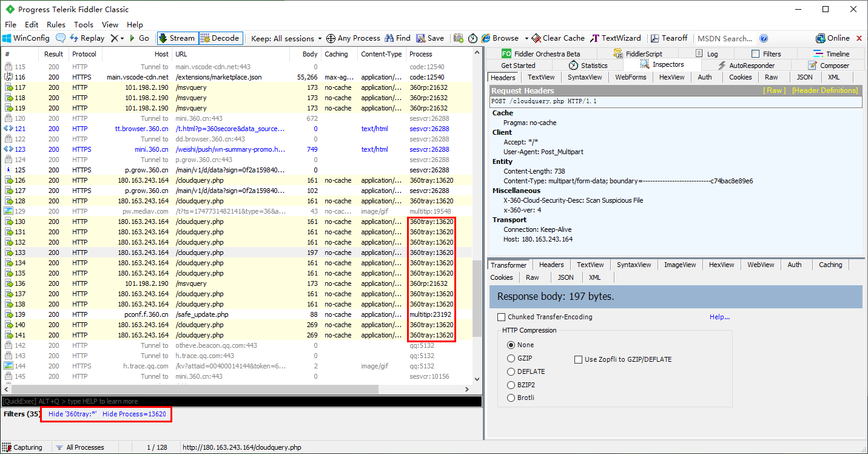Switch to Fiddler Orchestra Beta tab
The width and height of the screenshot is (868, 454).
[541, 54]
